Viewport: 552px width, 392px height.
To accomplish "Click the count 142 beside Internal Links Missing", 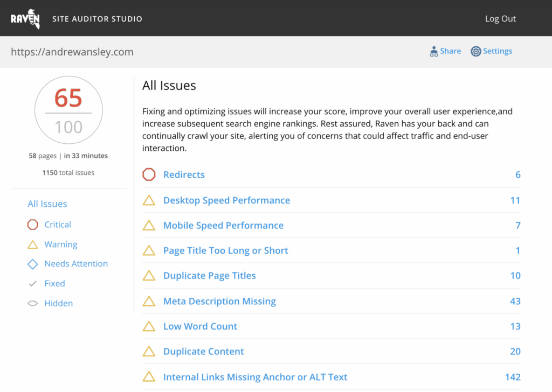I will click(x=514, y=377).
